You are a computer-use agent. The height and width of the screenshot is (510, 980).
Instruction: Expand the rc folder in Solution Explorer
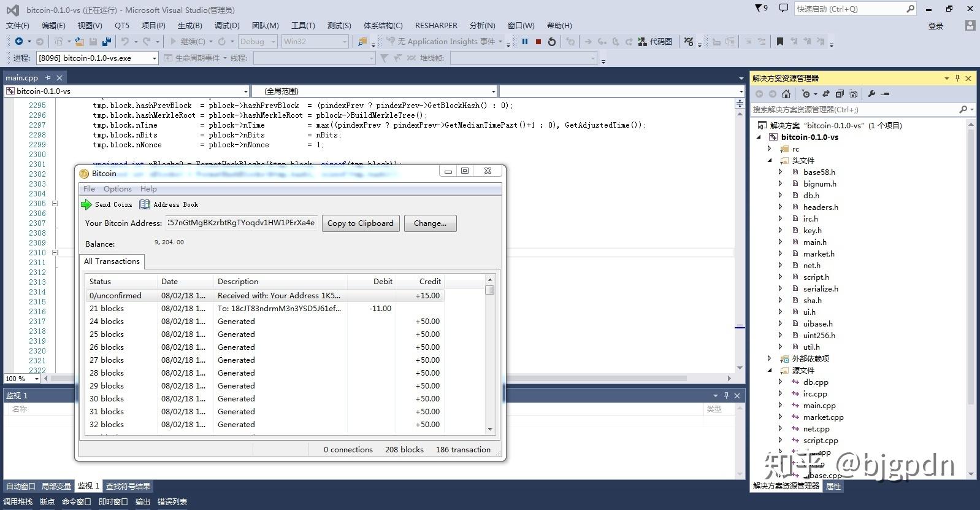coord(769,149)
